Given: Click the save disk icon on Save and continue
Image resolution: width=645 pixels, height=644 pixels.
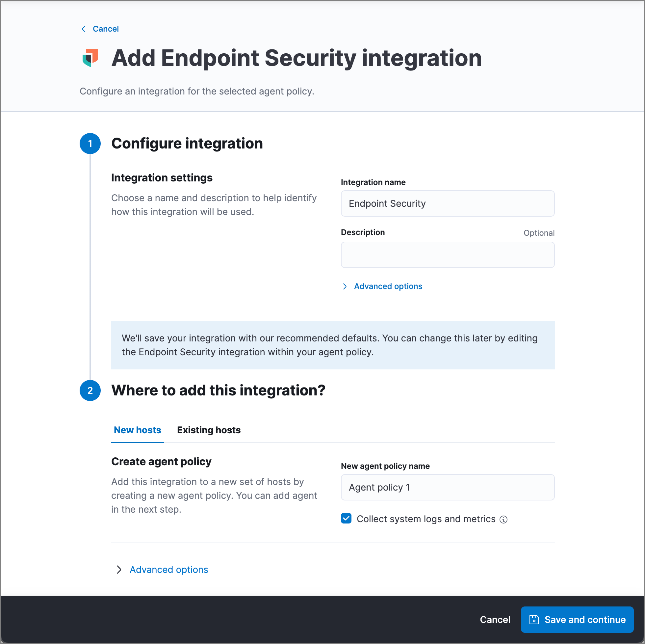Looking at the screenshot, I should (x=534, y=620).
